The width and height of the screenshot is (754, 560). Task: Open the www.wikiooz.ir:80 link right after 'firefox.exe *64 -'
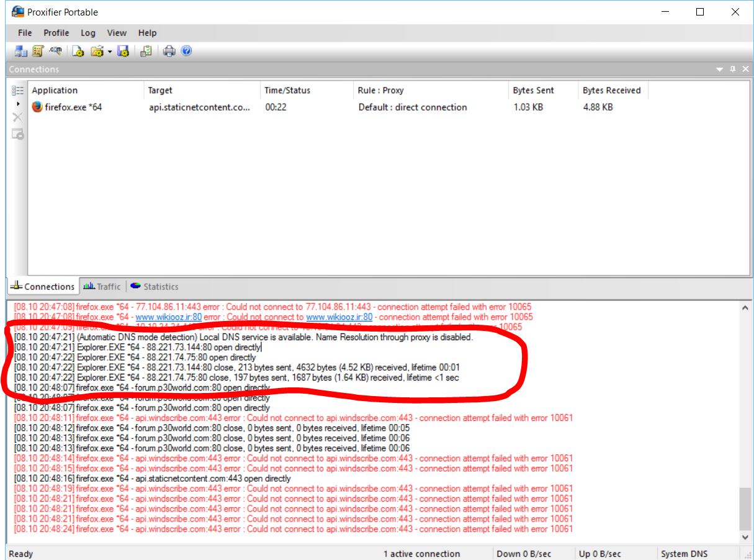pyautogui.click(x=168, y=317)
